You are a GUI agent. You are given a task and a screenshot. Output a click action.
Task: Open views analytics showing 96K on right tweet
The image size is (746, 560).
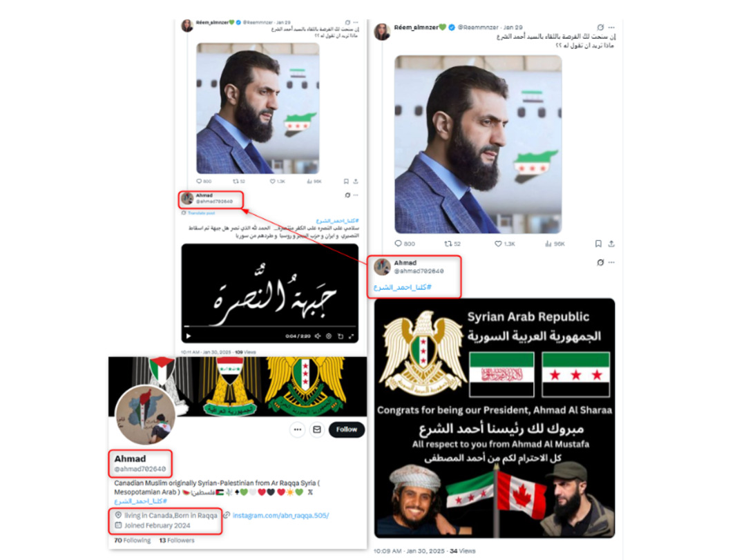pos(548,244)
